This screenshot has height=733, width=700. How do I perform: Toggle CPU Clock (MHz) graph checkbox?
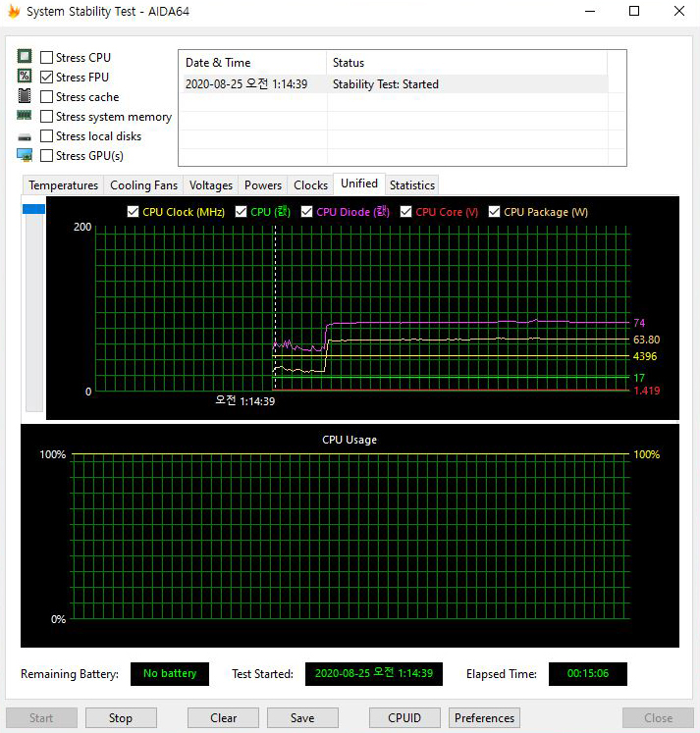(134, 212)
